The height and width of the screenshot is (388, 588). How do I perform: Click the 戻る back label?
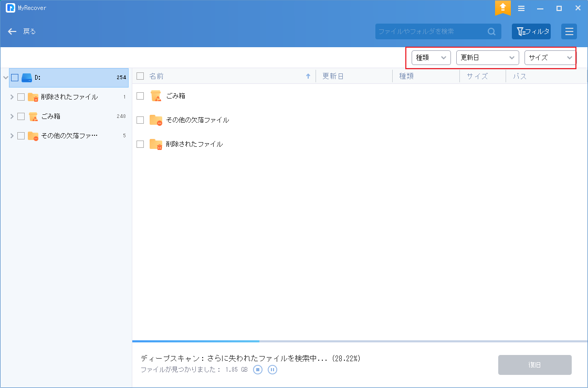tap(29, 31)
